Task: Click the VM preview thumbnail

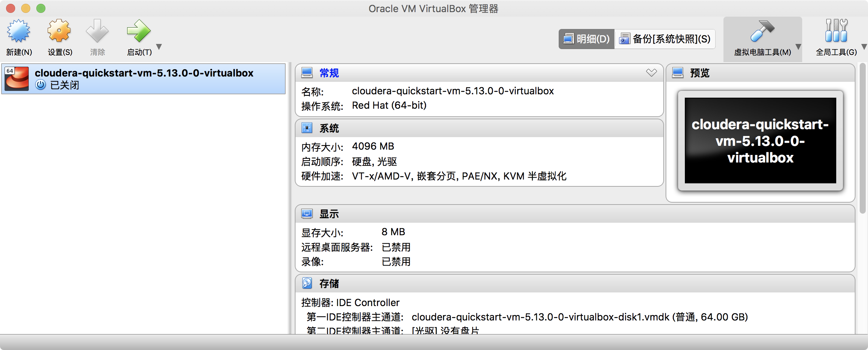Action: coord(760,141)
